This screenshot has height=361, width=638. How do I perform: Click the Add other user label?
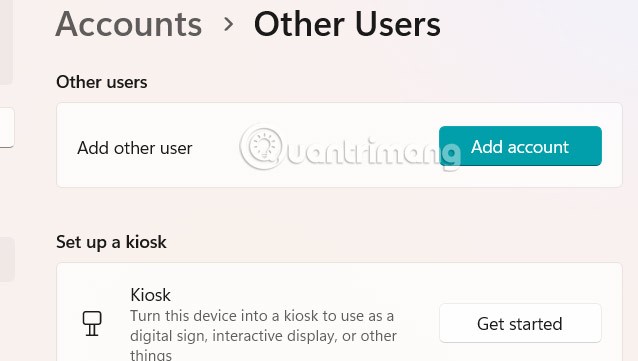tap(135, 148)
